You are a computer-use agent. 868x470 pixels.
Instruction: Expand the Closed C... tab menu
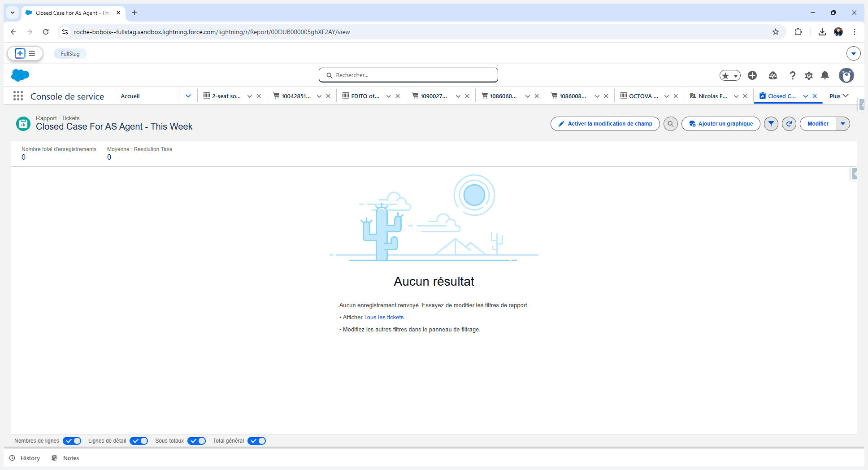click(x=806, y=96)
